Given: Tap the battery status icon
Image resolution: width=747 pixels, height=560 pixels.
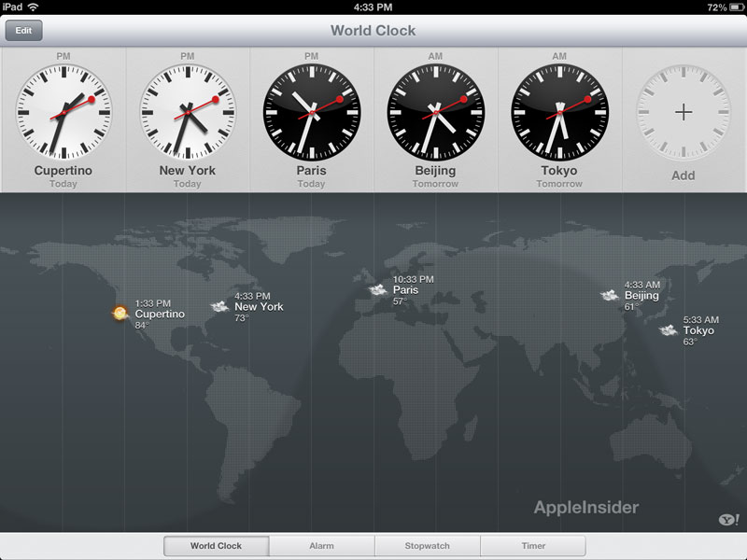Looking at the screenshot, I should click(x=737, y=7).
